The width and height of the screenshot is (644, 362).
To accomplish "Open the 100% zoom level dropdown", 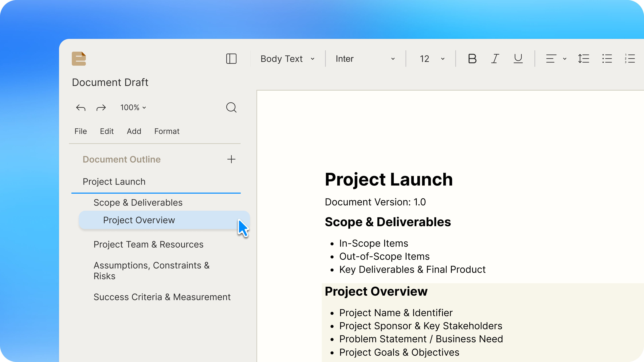I will (x=133, y=108).
